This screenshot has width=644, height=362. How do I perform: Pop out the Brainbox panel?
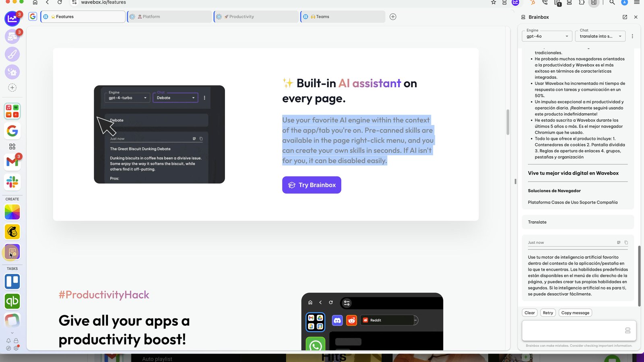click(625, 17)
